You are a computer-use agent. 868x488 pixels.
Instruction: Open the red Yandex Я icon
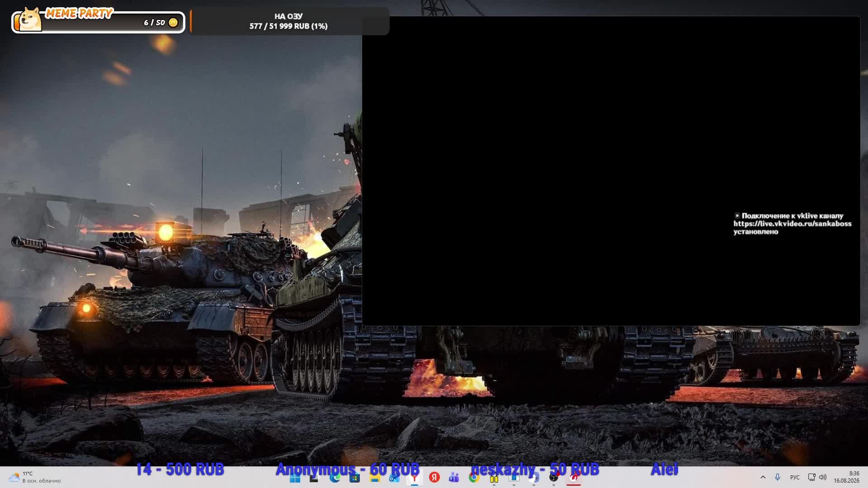(434, 478)
